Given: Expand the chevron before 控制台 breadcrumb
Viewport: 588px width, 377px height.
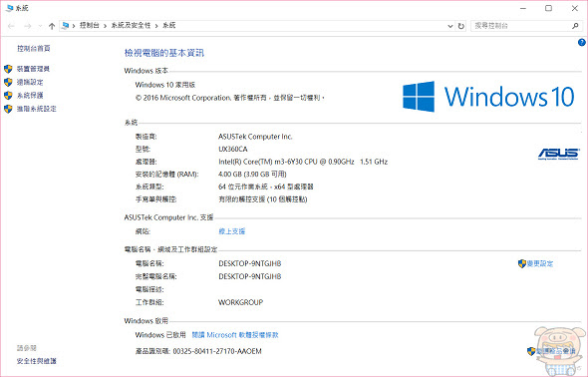Looking at the screenshot, I should tap(74, 26).
